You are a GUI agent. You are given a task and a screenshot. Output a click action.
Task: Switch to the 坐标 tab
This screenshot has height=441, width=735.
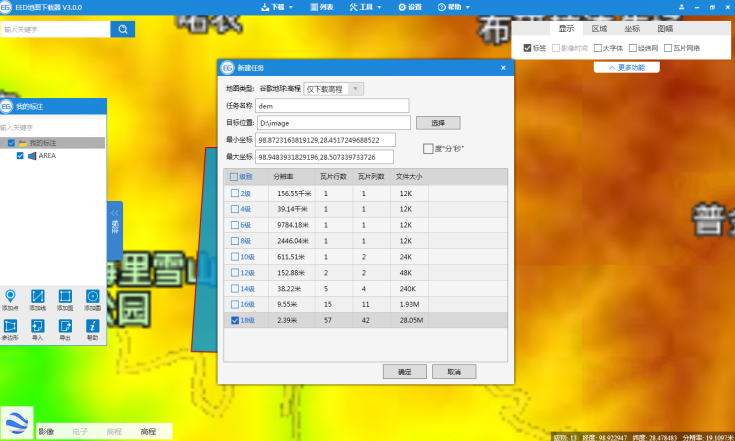coord(632,29)
